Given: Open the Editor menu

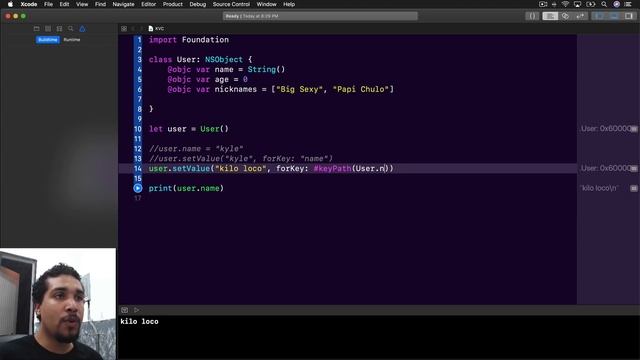Looking at the screenshot, I should pyautogui.click(x=149, y=4).
